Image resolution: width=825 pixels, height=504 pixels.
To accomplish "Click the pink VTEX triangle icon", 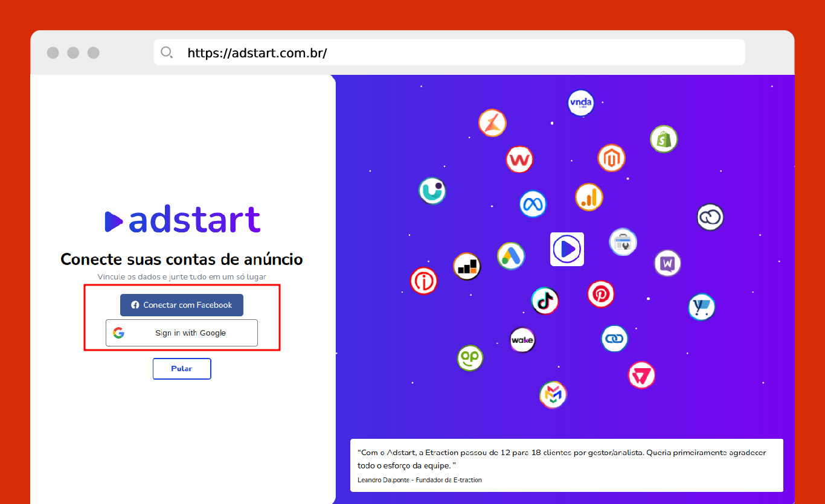I will pos(641,375).
